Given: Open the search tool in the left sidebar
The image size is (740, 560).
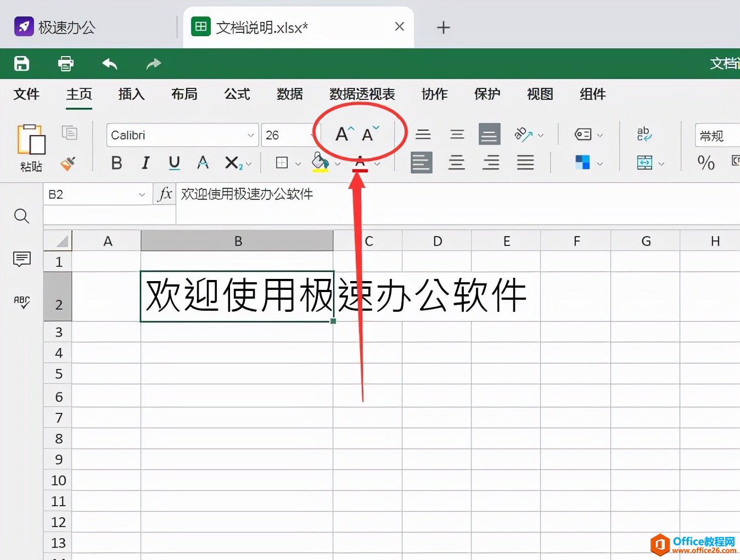Looking at the screenshot, I should click(x=21, y=216).
